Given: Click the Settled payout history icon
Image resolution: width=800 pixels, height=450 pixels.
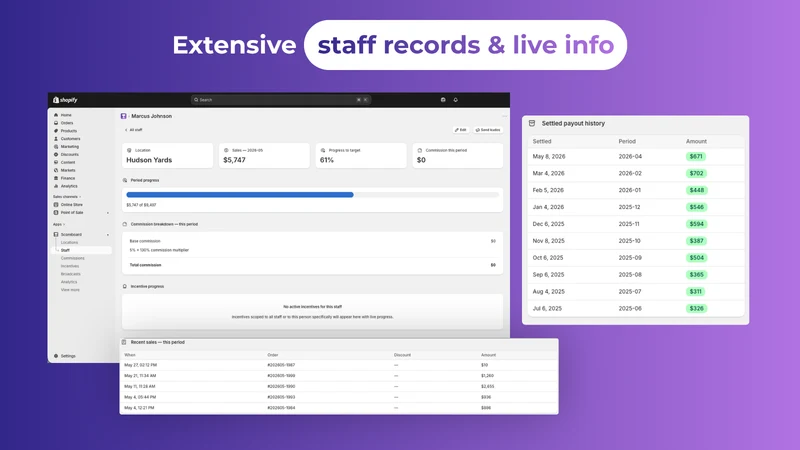Looking at the screenshot, I should tap(532, 123).
